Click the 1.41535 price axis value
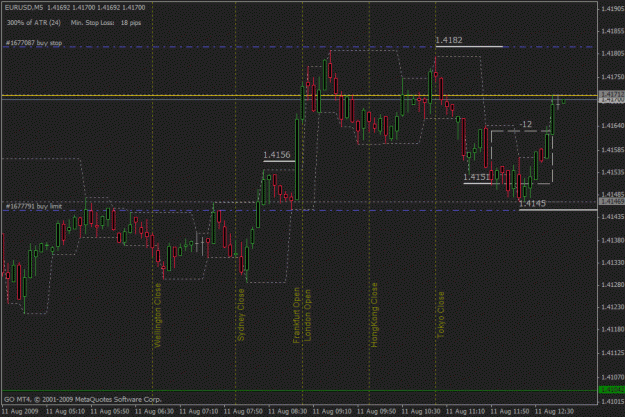This screenshot has width=625, height=417. 613,172
